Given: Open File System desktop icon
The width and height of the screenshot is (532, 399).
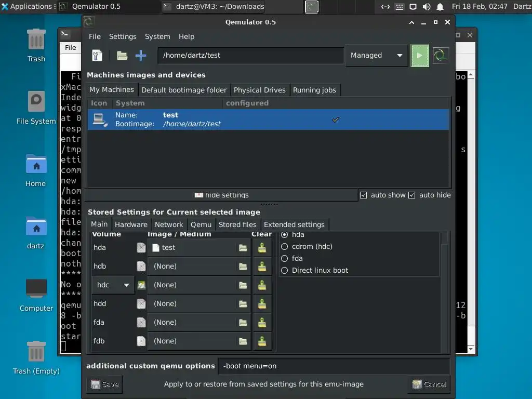Looking at the screenshot, I should coord(36,108).
